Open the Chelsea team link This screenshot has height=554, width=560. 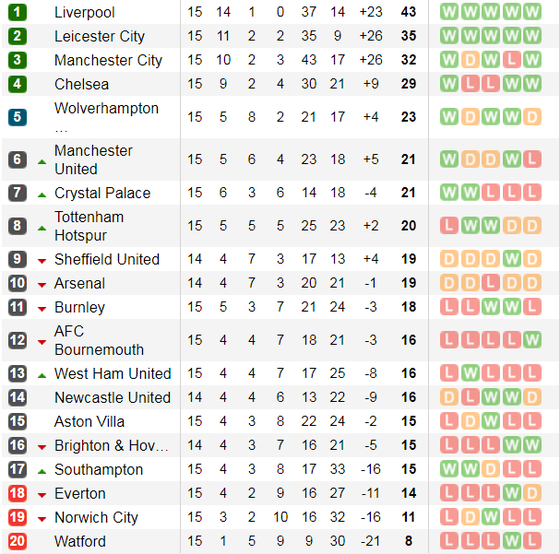[81, 84]
